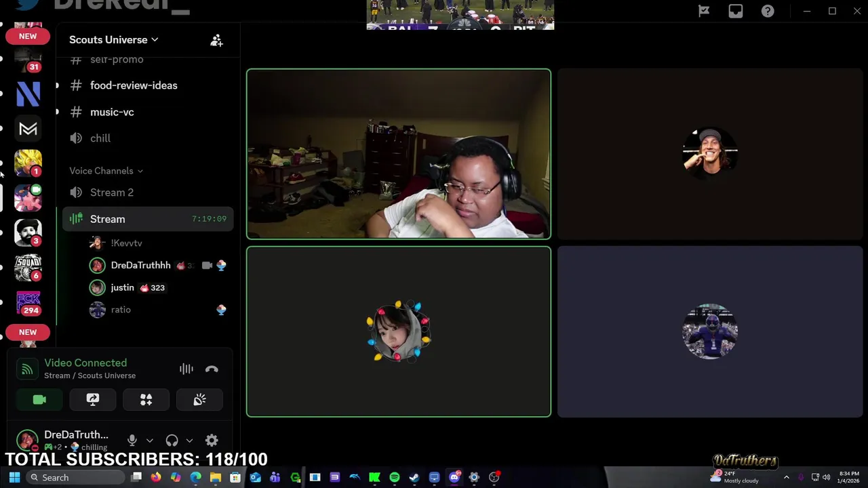
Task: Launch an activity with the shapes icon
Action: click(x=146, y=400)
